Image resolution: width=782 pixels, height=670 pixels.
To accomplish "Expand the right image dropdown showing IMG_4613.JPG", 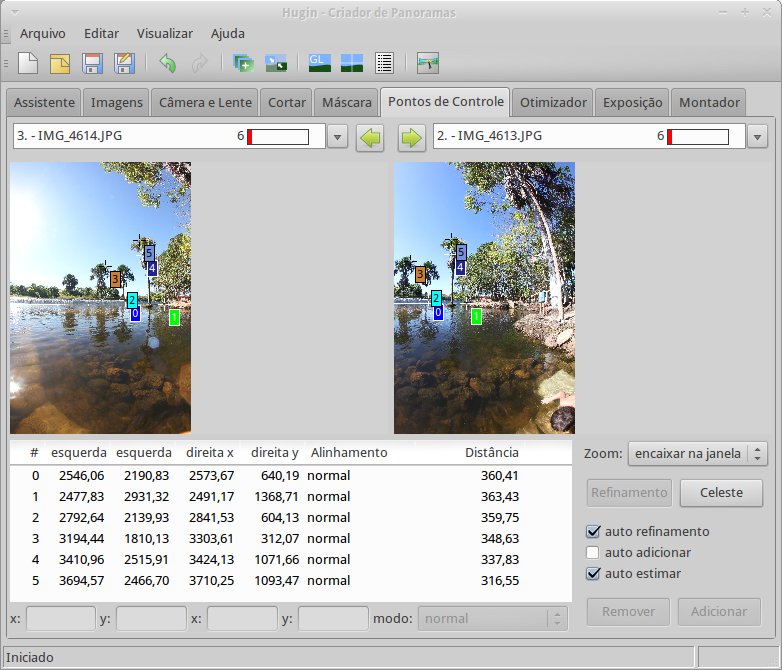I will [x=757, y=137].
